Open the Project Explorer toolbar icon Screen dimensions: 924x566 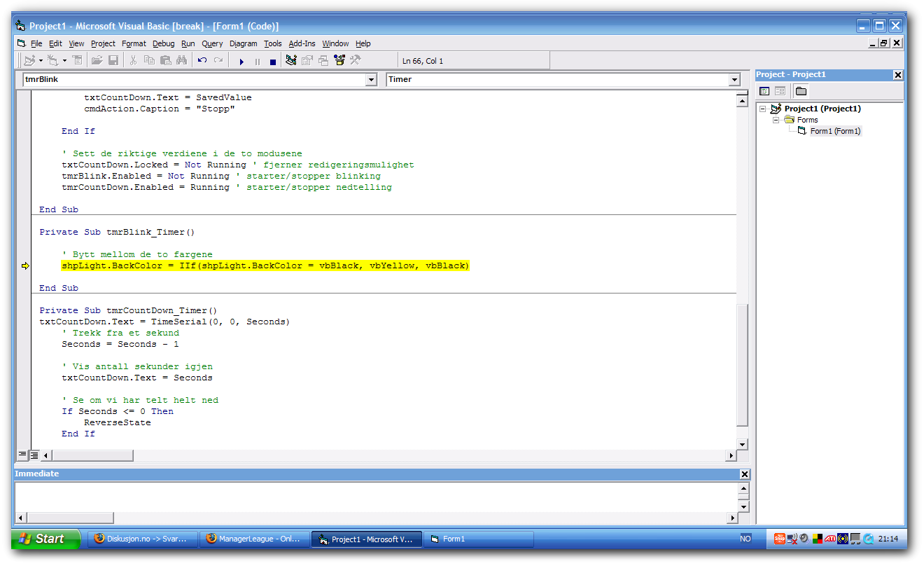coord(291,61)
